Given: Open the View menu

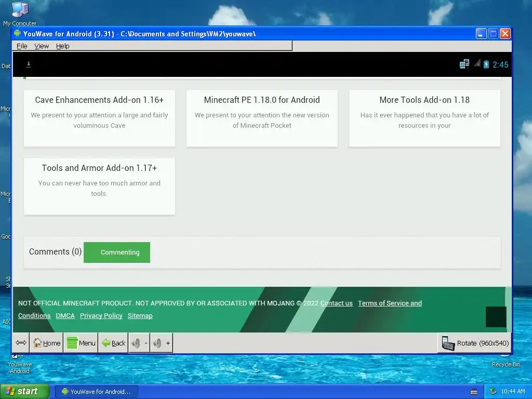Looking at the screenshot, I should click(42, 46).
